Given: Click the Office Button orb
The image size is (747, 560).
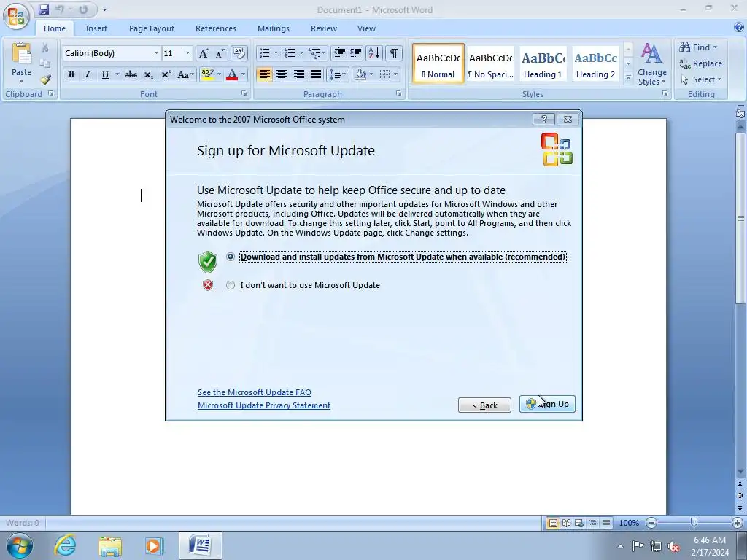Looking at the screenshot, I should 16,15.
